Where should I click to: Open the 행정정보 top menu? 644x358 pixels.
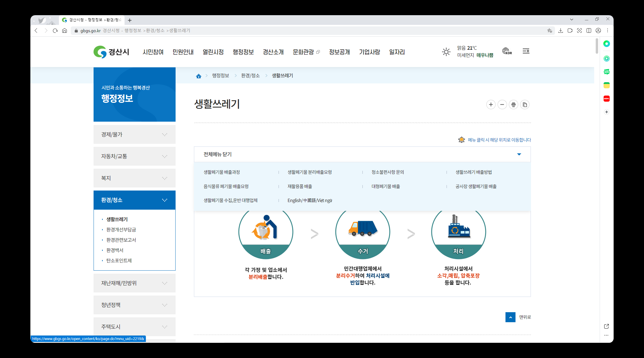tap(243, 52)
